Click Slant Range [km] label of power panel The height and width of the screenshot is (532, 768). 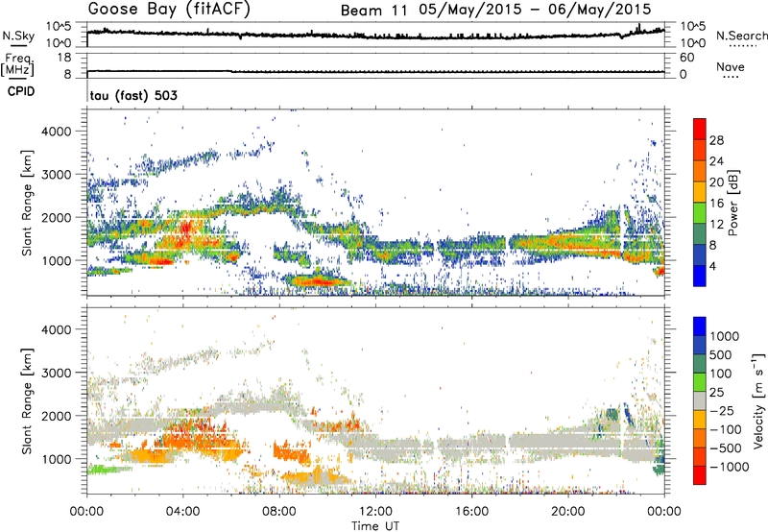click(x=27, y=203)
